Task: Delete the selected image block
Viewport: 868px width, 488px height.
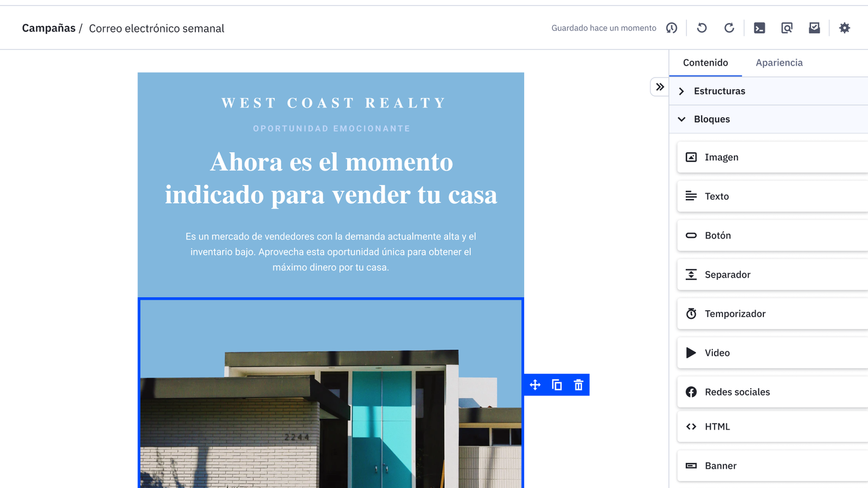Action: point(578,385)
